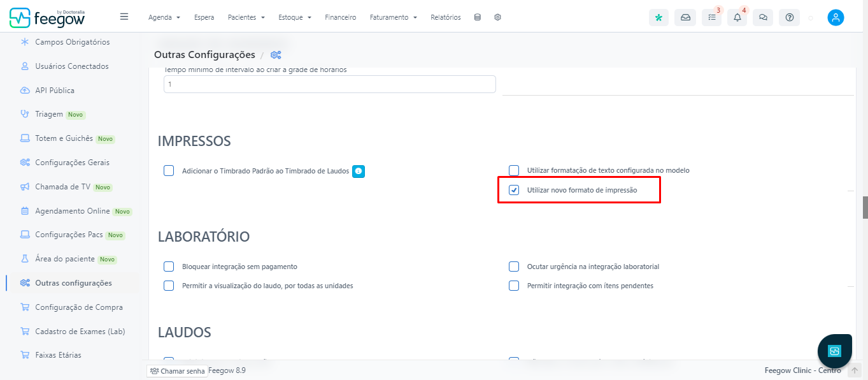Viewport: 868px width, 380px height.
Task: Click the Feegow Clinic - Centro unit label
Action: pos(802,370)
